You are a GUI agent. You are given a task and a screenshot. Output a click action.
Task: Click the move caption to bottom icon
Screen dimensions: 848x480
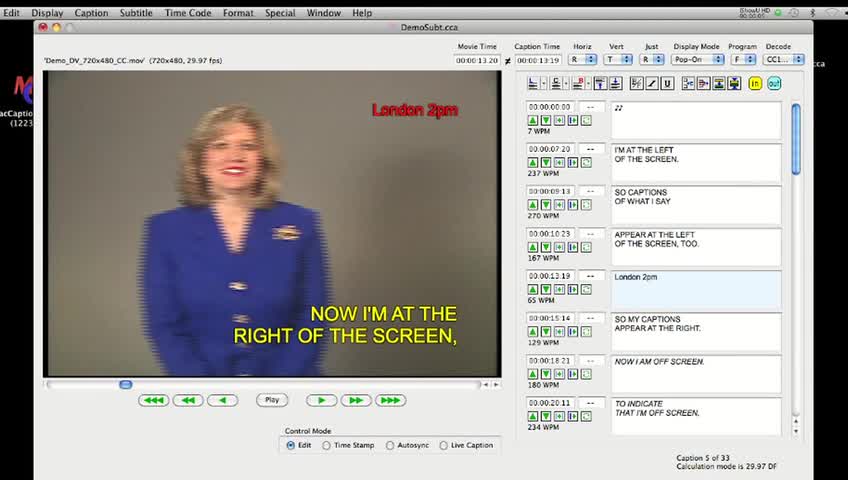click(x=615, y=83)
